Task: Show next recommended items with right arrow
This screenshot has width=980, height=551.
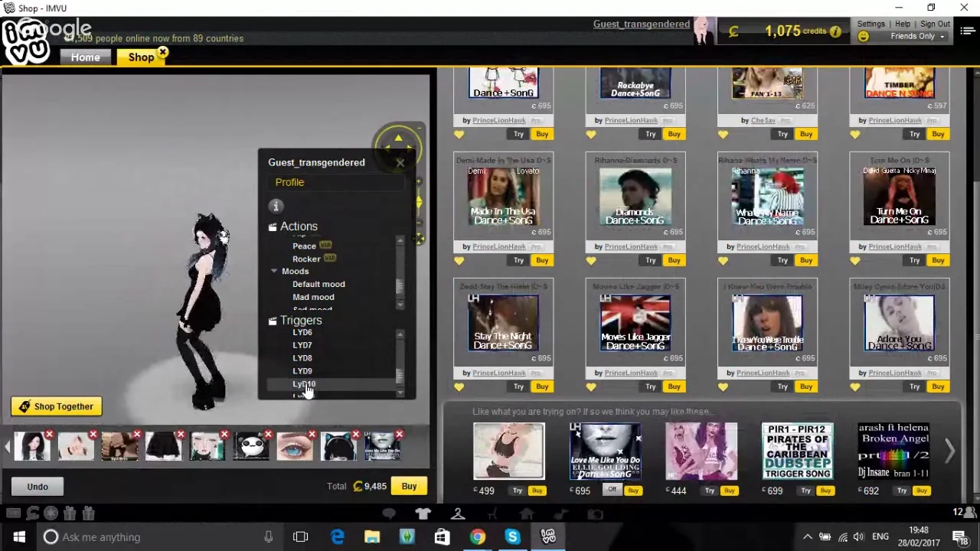Action: pos(949,452)
